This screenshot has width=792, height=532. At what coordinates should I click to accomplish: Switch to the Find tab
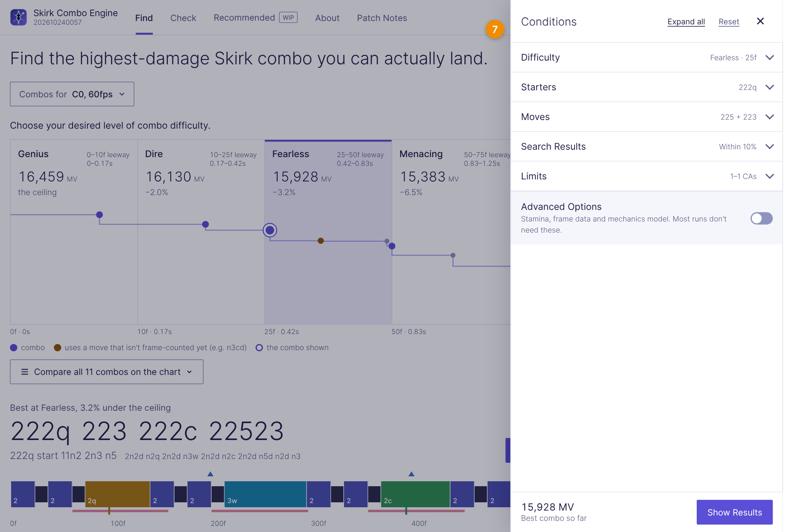(144, 18)
